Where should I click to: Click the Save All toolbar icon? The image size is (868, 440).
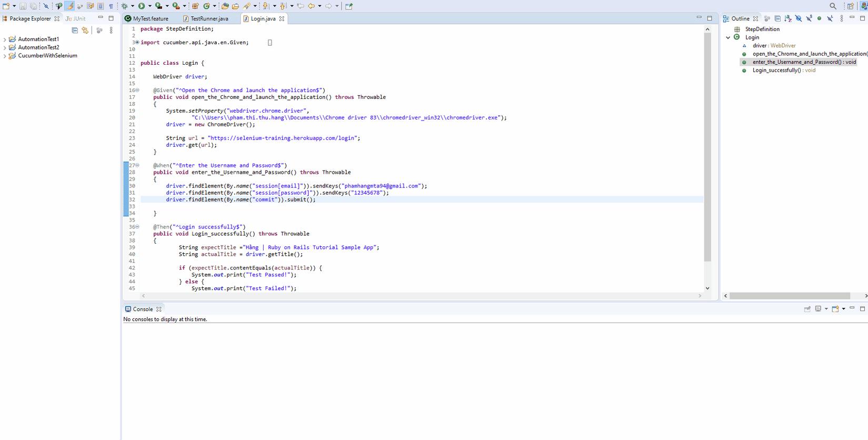pos(34,6)
